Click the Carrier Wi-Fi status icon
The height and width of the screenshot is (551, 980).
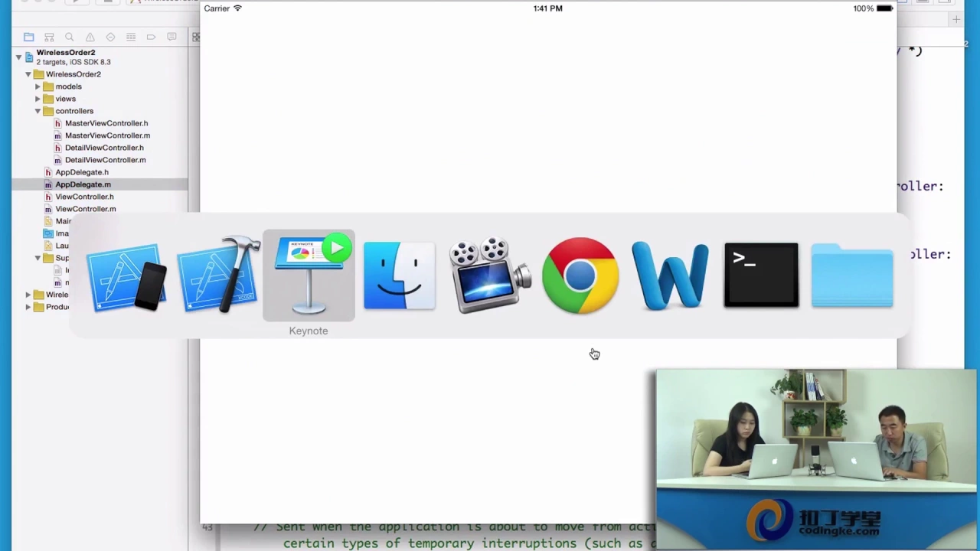point(237,8)
